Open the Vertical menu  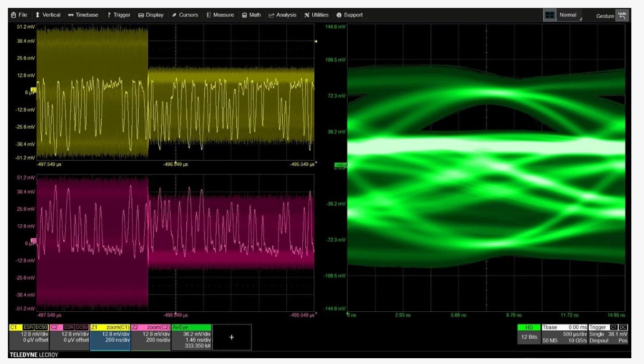[x=47, y=15]
